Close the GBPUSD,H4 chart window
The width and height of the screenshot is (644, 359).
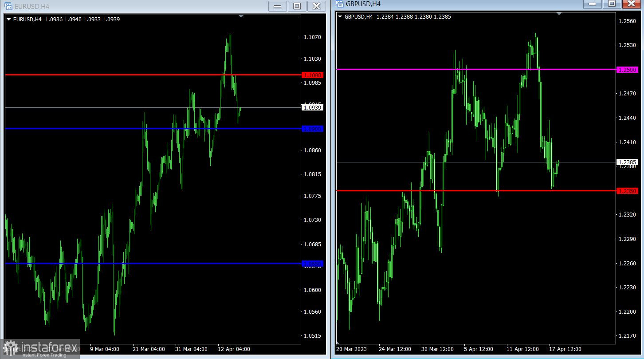[x=632, y=4]
